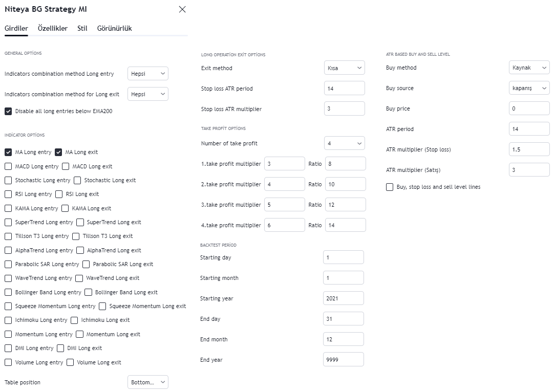Check Buy, stop loss and sell level lines
This screenshot has width=555, height=392.
(389, 187)
